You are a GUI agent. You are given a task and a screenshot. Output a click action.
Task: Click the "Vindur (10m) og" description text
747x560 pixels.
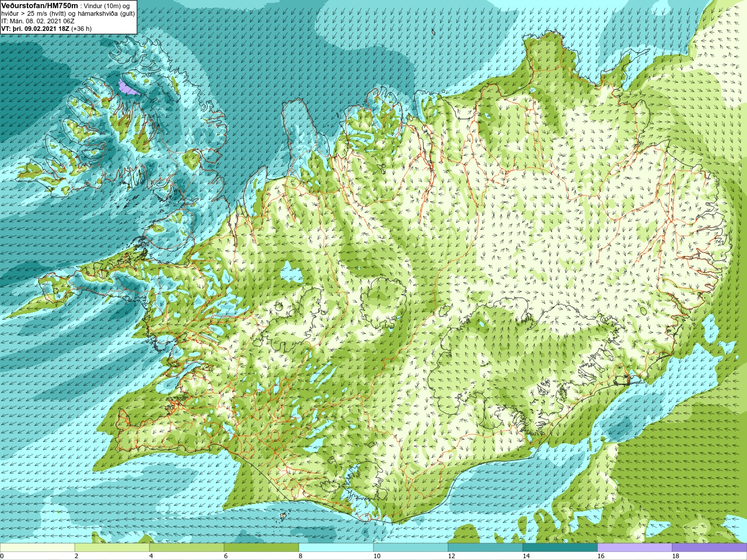pyautogui.click(x=107, y=6)
